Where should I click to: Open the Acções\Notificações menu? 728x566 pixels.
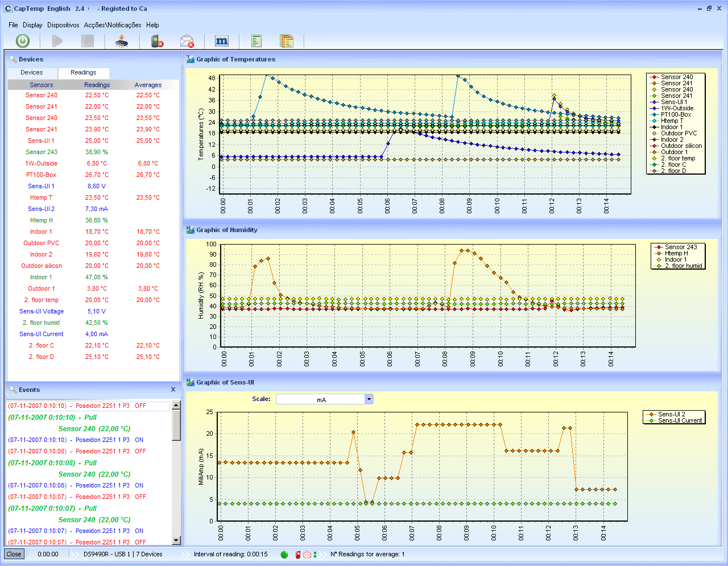tap(113, 25)
